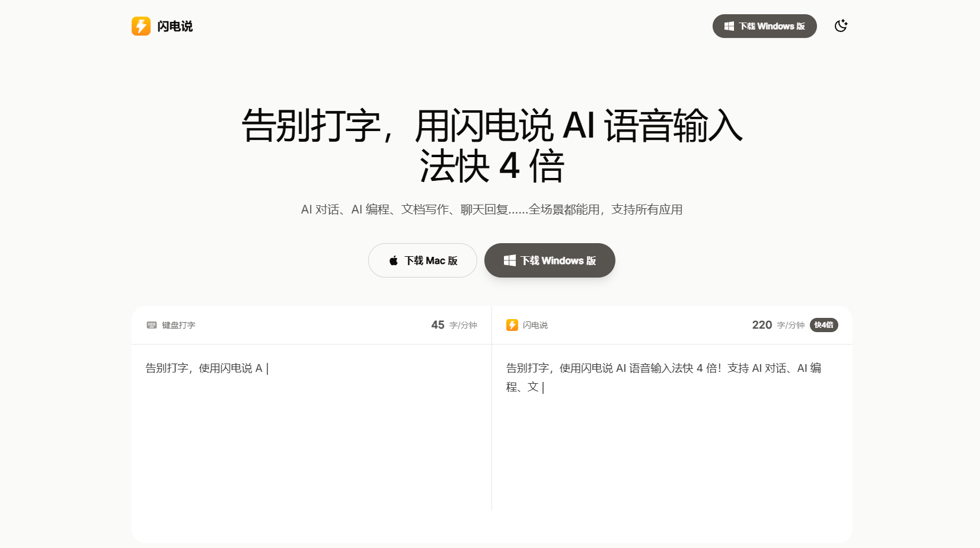Click the keyboard icon beside 键盘打字
The image size is (980, 548).
tap(152, 325)
